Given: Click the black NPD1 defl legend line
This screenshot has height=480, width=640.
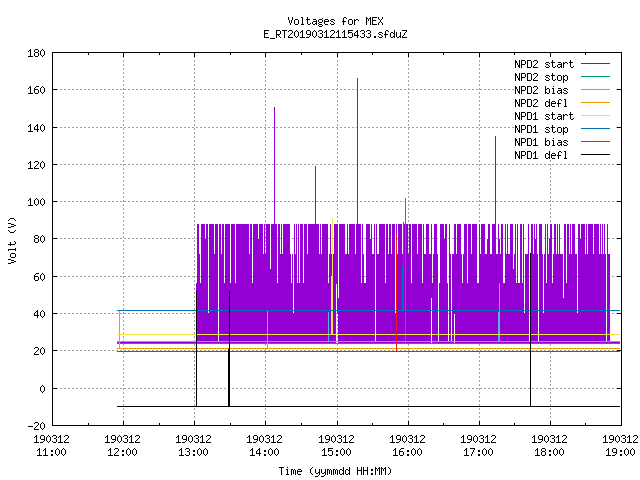Looking at the screenshot, I should coord(596,155).
